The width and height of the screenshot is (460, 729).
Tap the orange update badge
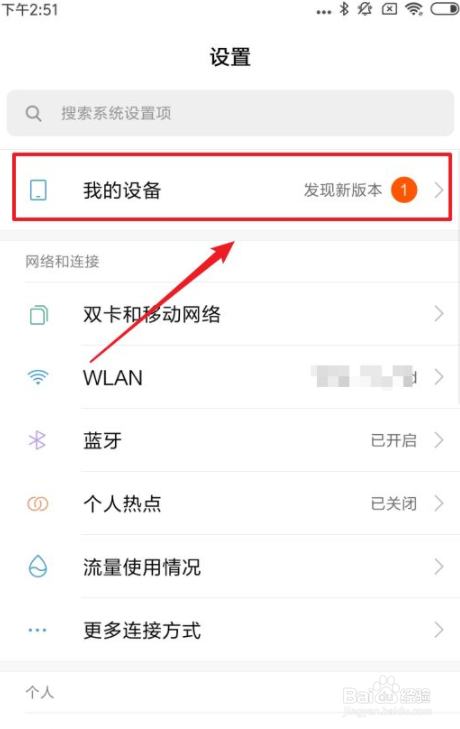coord(404,190)
